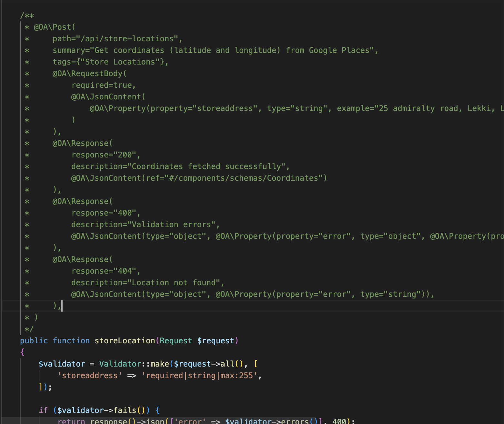Click the public keyword
504x424 pixels.
(34, 341)
